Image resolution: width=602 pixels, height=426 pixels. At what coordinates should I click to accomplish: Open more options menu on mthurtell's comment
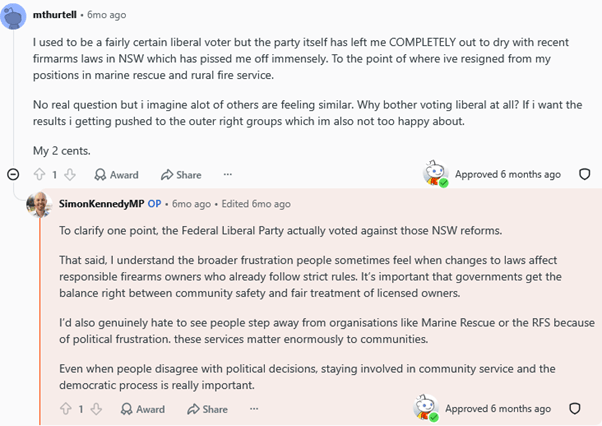tap(228, 175)
